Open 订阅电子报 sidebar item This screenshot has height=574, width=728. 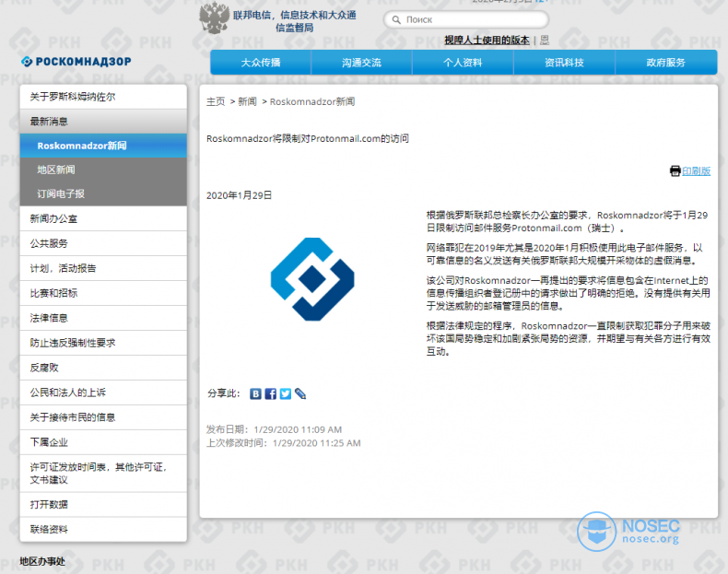click(x=103, y=194)
